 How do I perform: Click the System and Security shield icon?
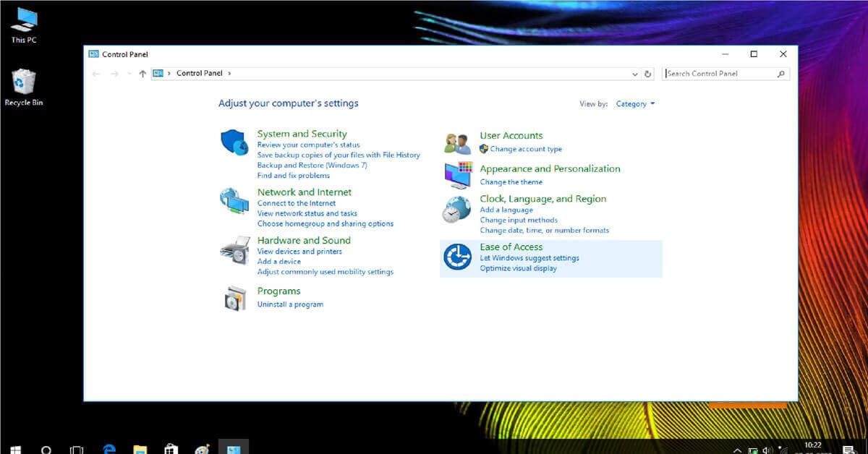(x=234, y=142)
